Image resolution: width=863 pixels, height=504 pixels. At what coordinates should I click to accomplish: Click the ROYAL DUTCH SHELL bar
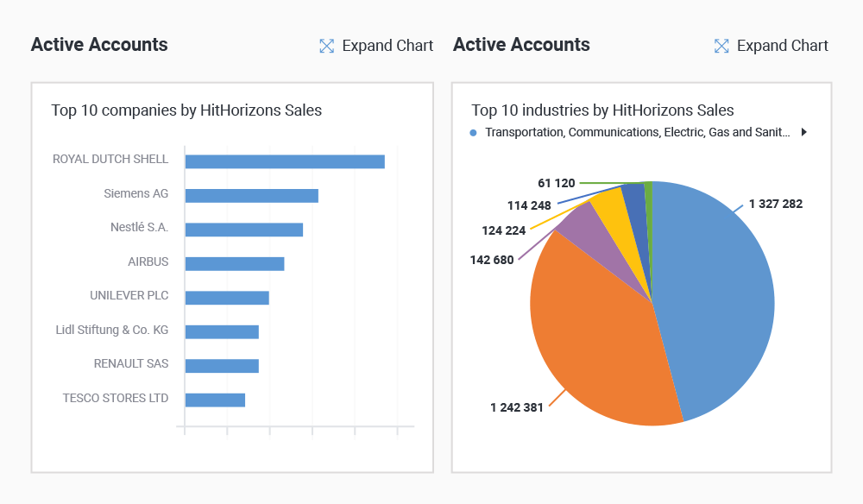tap(285, 161)
